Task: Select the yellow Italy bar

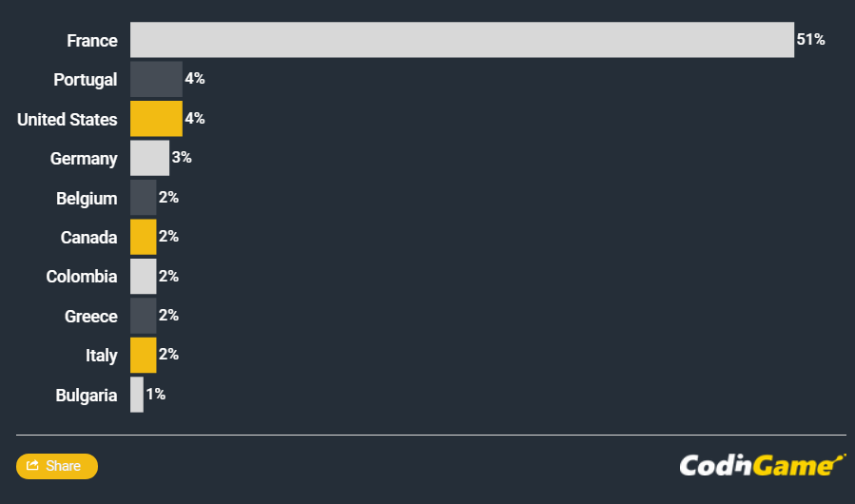Action: pos(143,355)
